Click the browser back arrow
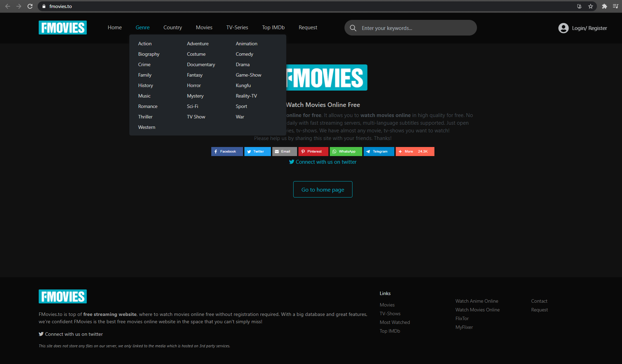The width and height of the screenshot is (622, 364). (8, 6)
